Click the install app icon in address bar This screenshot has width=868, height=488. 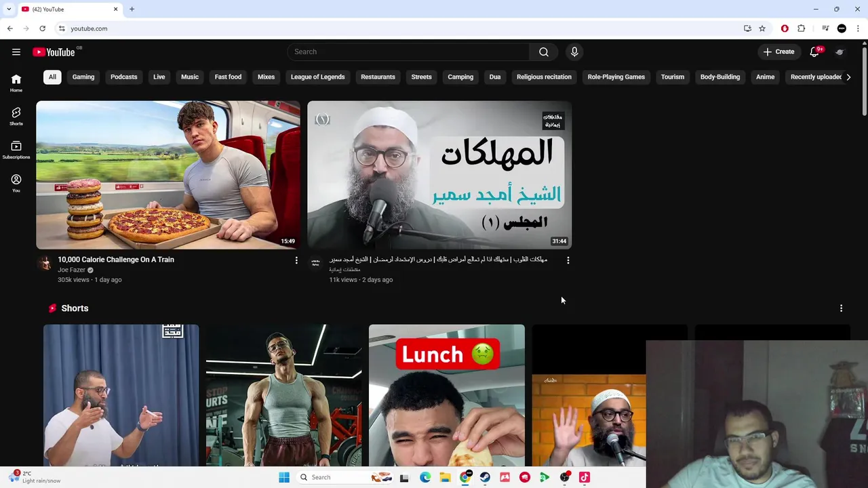tap(747, 28)
